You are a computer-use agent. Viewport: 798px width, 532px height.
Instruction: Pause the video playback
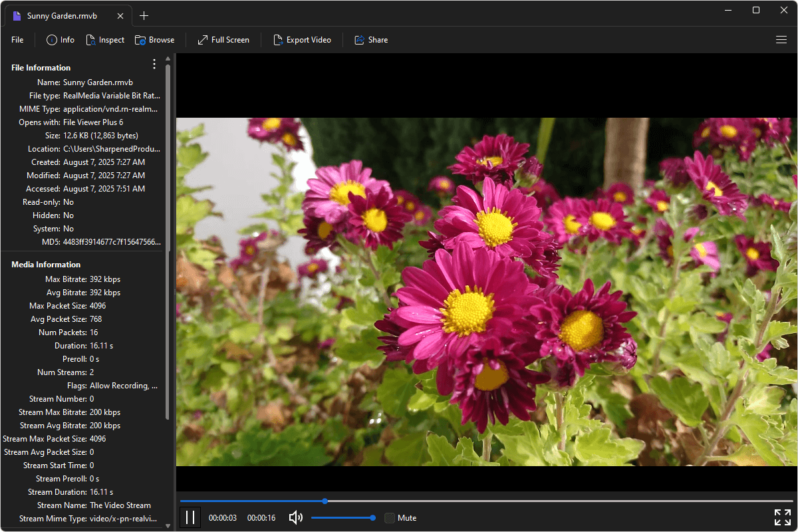pos(190,517)
